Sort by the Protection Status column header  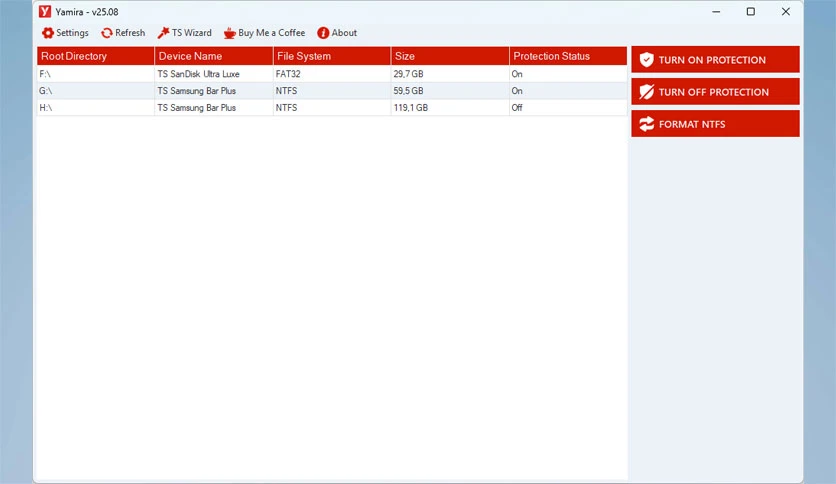pos(568,56)
